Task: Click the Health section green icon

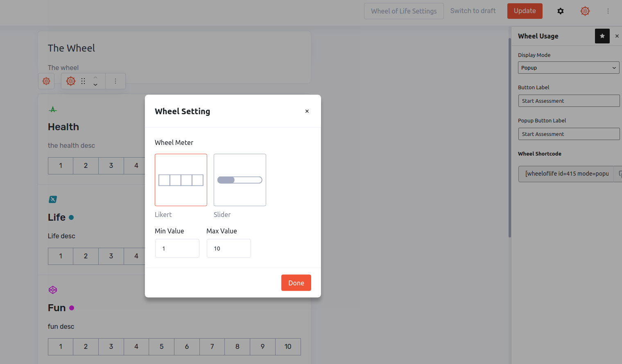Action: pyautogui.click(x=53, y=109)
